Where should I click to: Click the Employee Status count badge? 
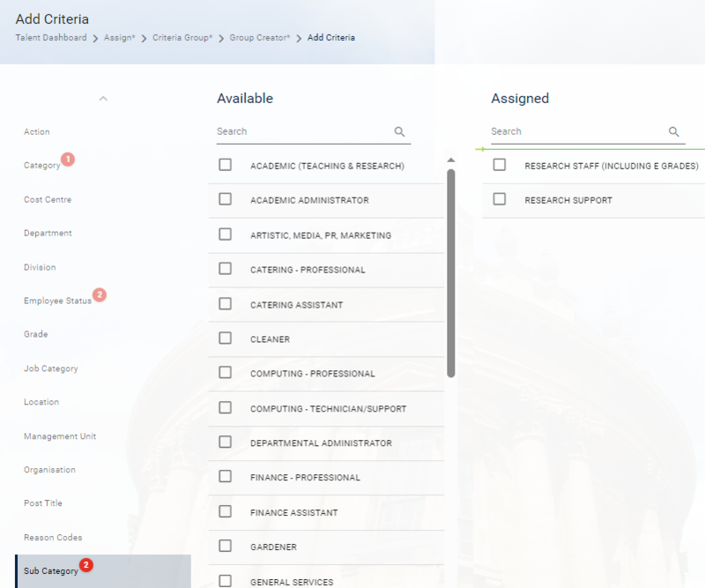tap(99, 294)
